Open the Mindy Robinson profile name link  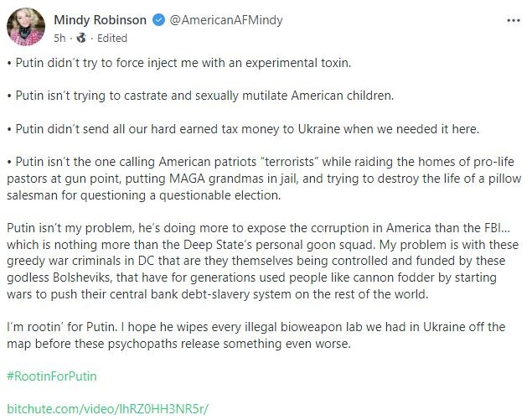pyautogui.click(x=100, y=20)
